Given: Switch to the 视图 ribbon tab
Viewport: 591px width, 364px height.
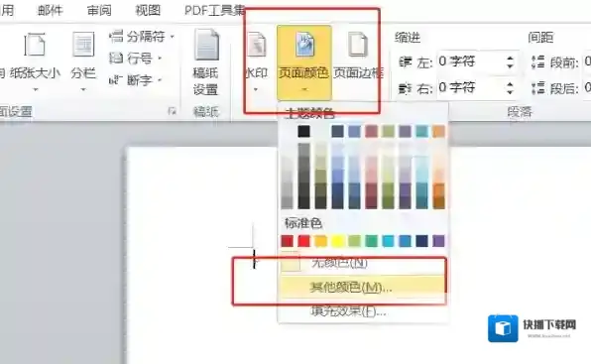Looking at the screenshot, I should (148, 10).
